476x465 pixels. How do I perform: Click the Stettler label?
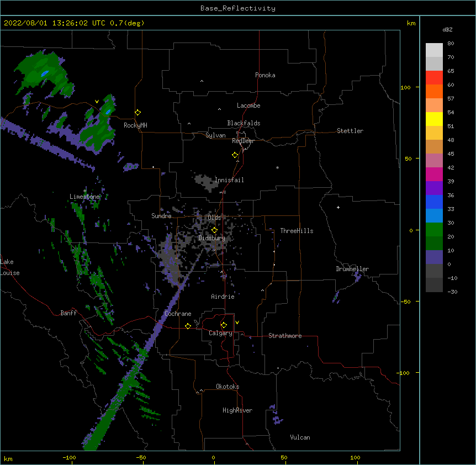[350, 131]
